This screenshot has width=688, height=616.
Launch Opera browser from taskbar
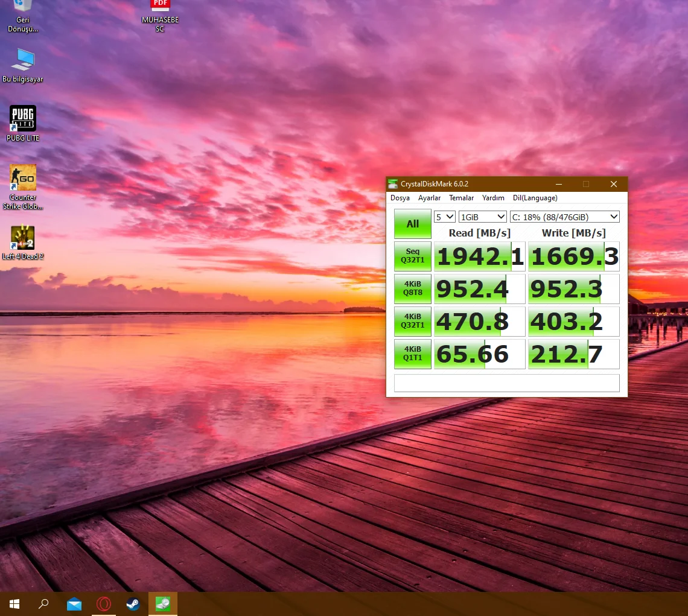click(104, 604)
